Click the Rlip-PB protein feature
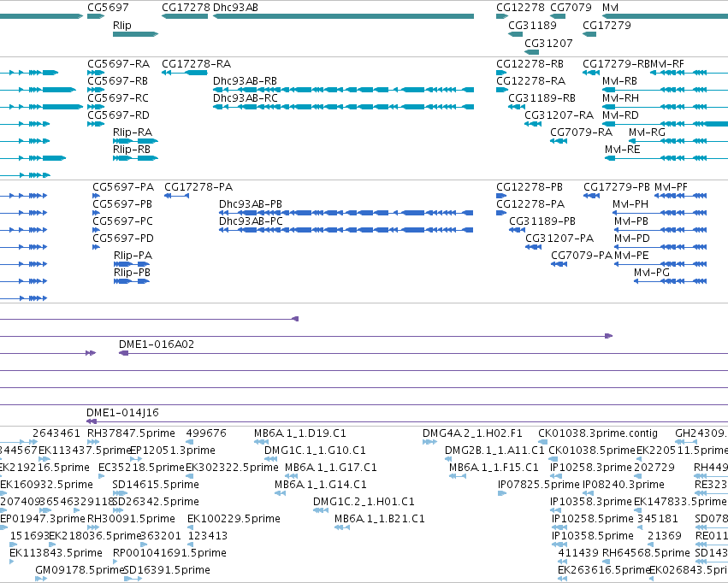The width and height of the screenshot is (728, 583). pos(132,281)
